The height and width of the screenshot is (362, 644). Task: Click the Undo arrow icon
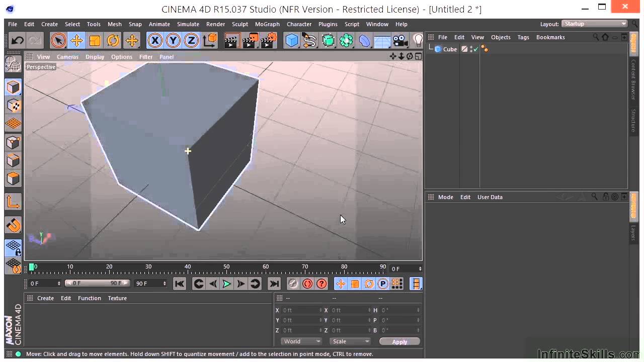pos(17,40)
